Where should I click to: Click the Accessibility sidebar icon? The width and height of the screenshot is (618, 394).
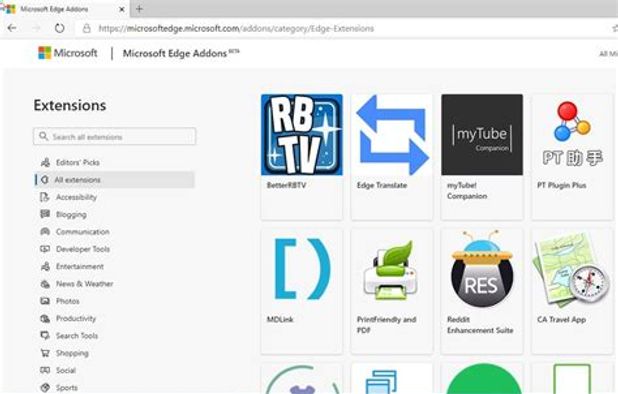[45, 197]
